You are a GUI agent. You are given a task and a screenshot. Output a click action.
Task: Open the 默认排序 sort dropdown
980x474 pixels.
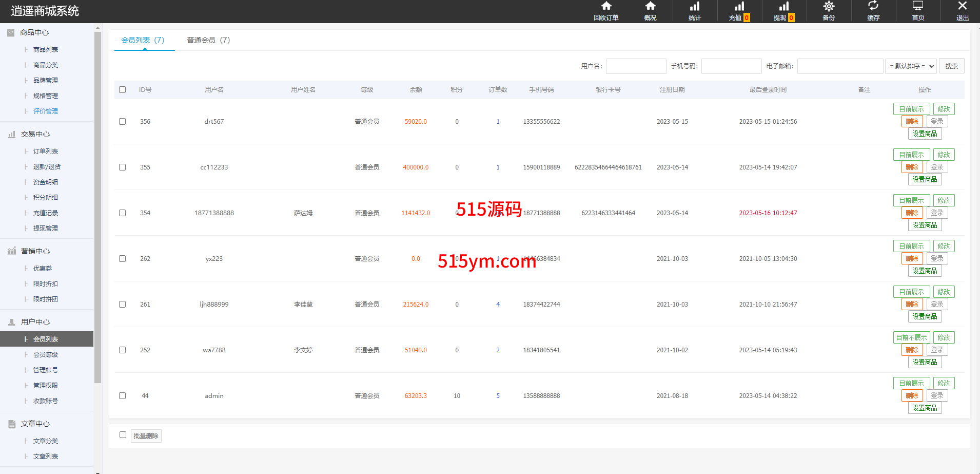click(911, 66)
